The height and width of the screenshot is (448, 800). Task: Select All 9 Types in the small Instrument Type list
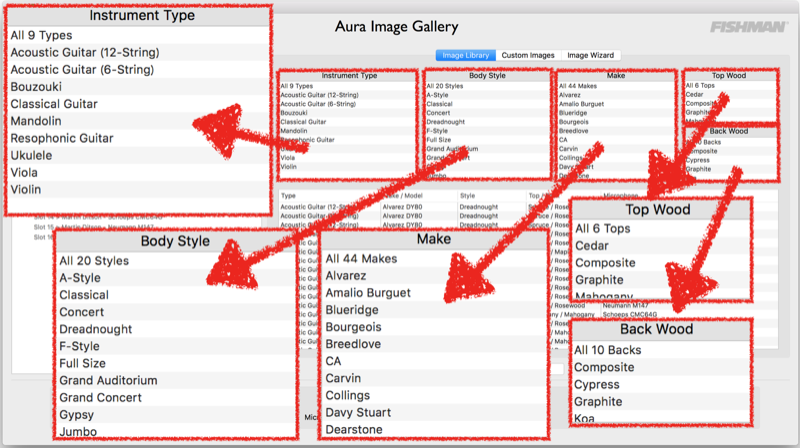(x=296, y=86)
